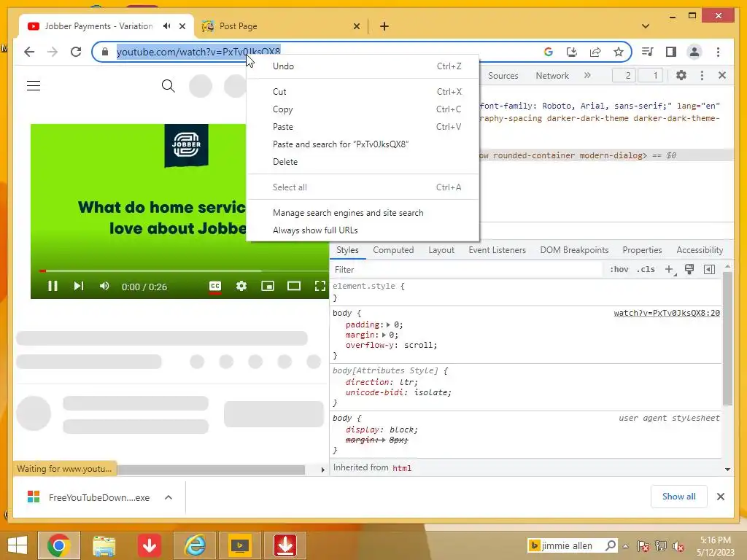The image size is (747, 560).
Task: Click the video progress bar
Action: (183, 271)
